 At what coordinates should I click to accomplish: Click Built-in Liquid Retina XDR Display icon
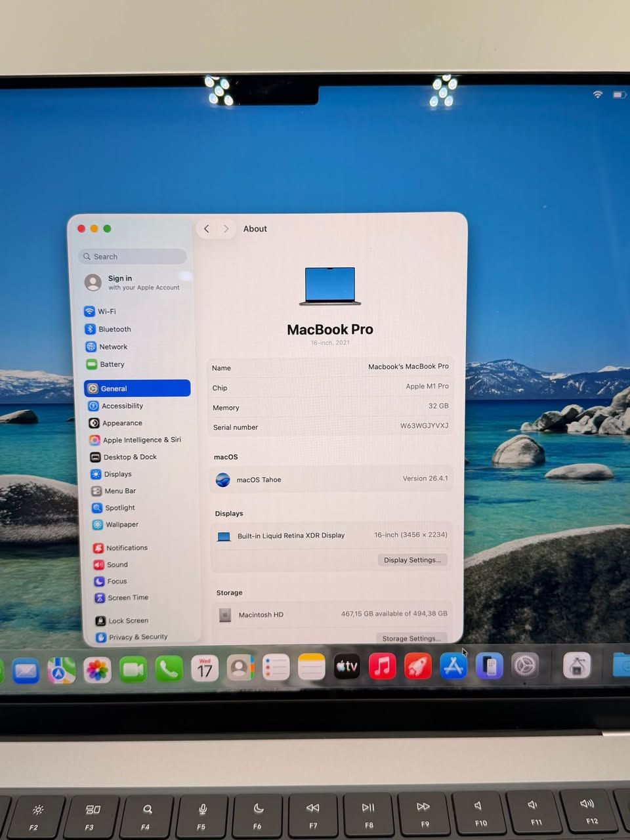pos(224,536)
